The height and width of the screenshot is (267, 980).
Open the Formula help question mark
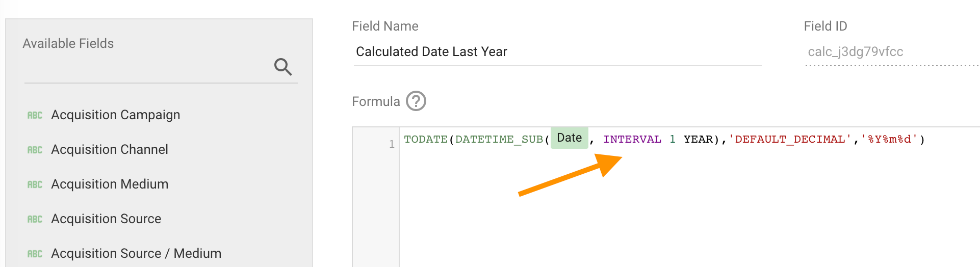tap(416, 101)
